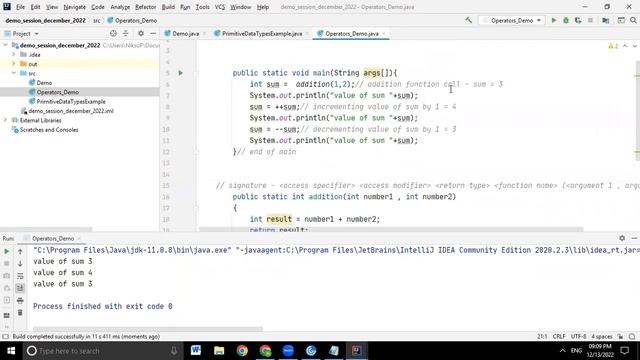640x360 pixels.
Task: Click the CRLF line separator status
Action: click(559, 336)
